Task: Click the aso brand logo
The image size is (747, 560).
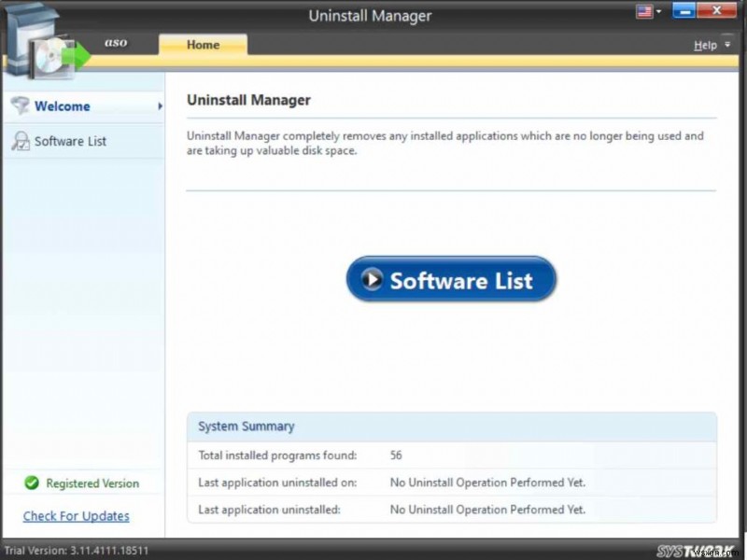Action: [115, 42]
